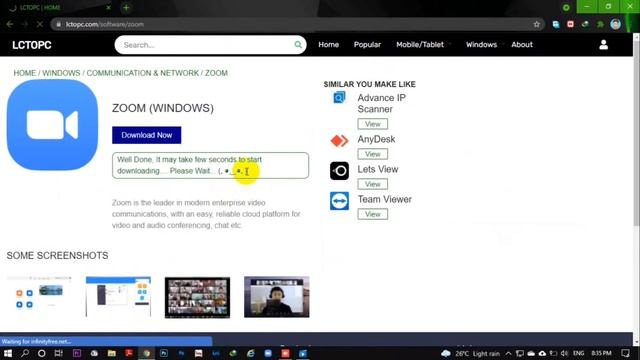Screen dimensions: 640x360
Task: Stop page loading with X button
Action: [40, 24]
